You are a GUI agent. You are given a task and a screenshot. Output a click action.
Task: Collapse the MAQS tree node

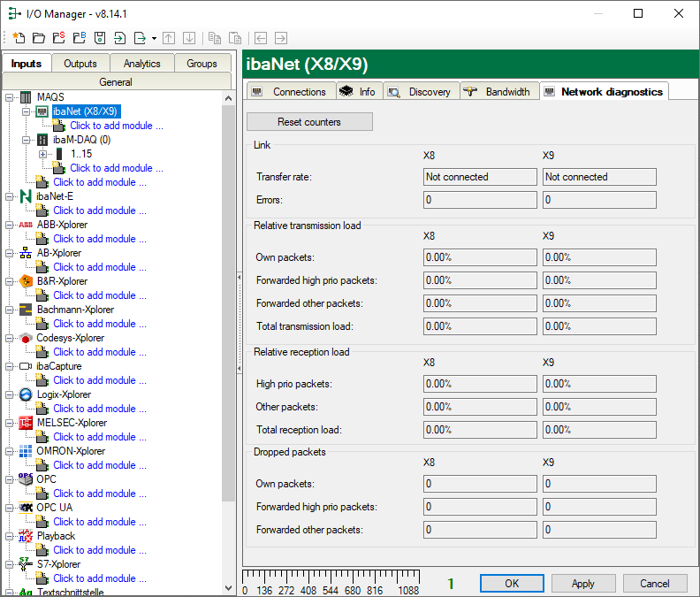click(9, 97)
